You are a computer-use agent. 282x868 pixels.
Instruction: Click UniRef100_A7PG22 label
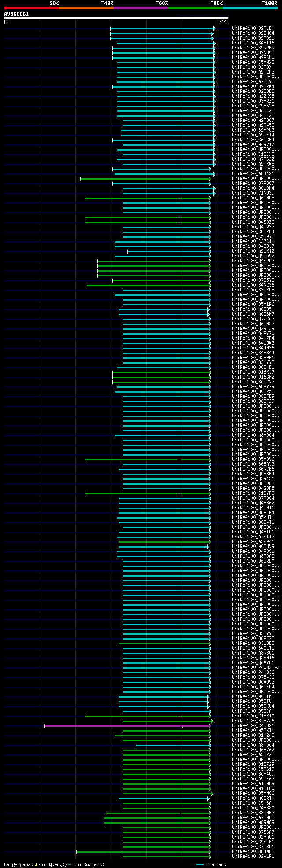point(253,159)
